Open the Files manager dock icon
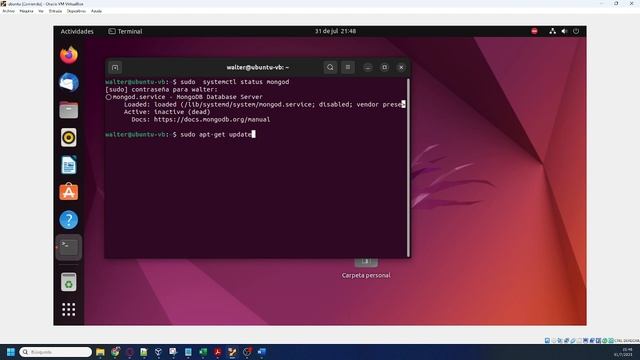The height and width of the screenshot is (360, 640). [x=69, y=110]
